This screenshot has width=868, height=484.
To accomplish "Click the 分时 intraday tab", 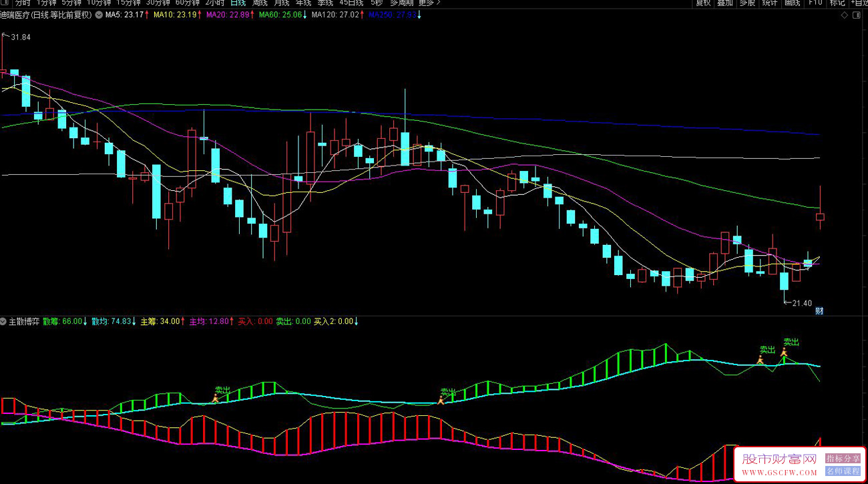I will click(23, 3).
